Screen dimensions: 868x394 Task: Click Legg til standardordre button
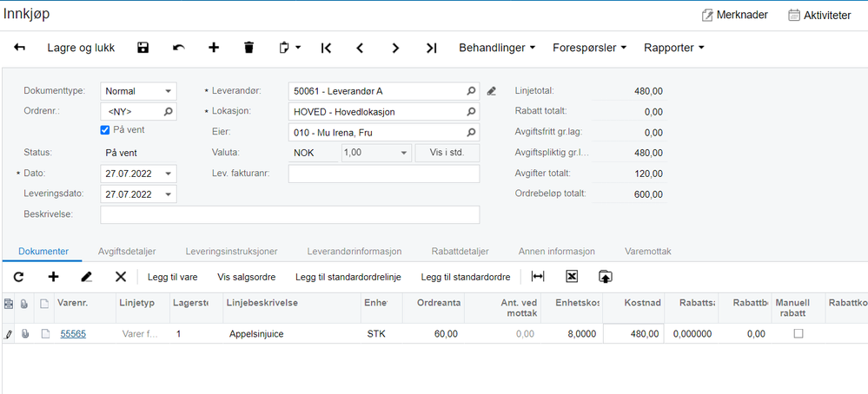(466, 277)
